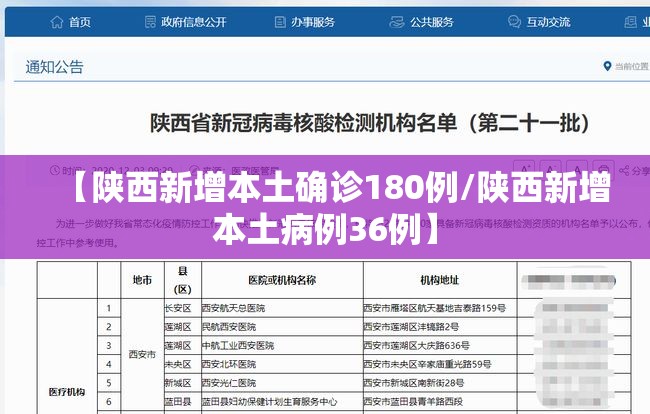
Task: Click 西安光仁医院 in the table
Action: [229, 383]
